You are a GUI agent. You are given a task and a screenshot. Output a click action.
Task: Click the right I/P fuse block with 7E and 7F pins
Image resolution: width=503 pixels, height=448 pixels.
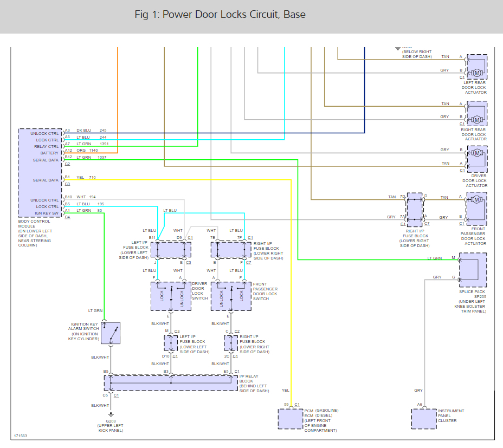pyautogui.click(x=231, y=249)
